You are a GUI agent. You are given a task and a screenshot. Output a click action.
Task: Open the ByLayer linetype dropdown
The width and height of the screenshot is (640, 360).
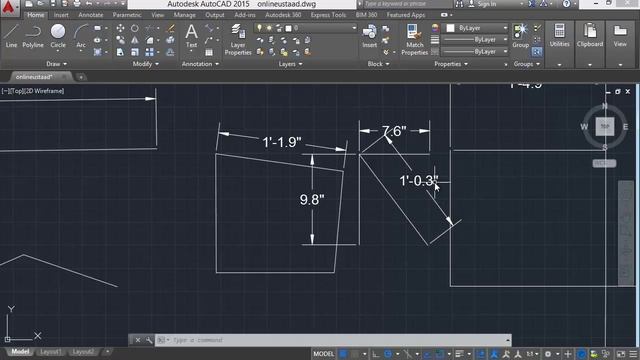click(476, 52)
